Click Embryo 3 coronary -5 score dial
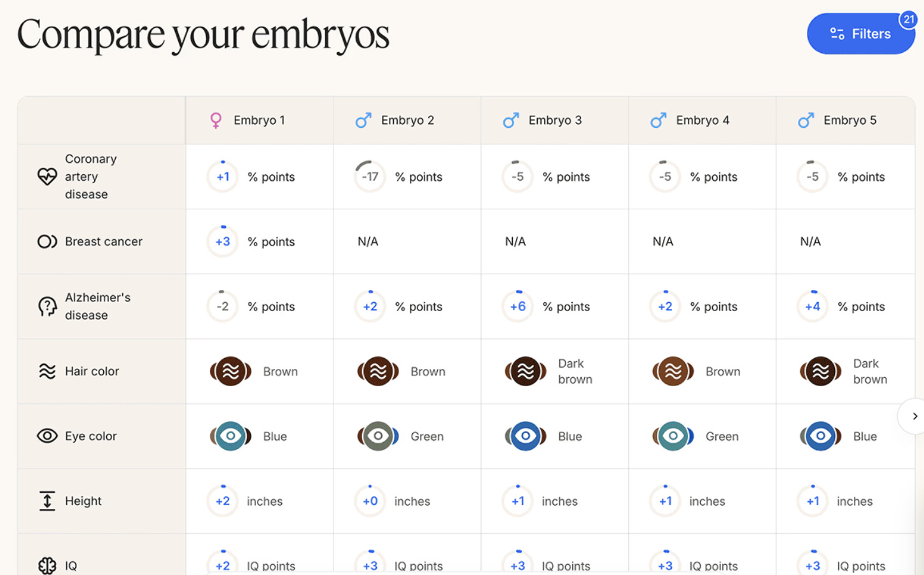Viewport: 924px width, 575px height. click(x=518, y=176)
